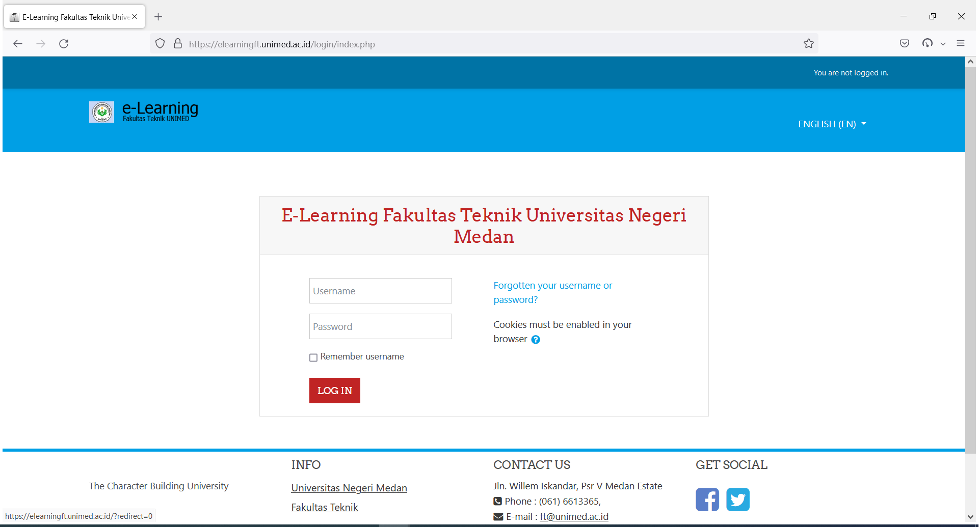The width and height of the screenshot is (980, 527).
Task: Expand the chevron beside the headset icon
Action: (943, 44)
